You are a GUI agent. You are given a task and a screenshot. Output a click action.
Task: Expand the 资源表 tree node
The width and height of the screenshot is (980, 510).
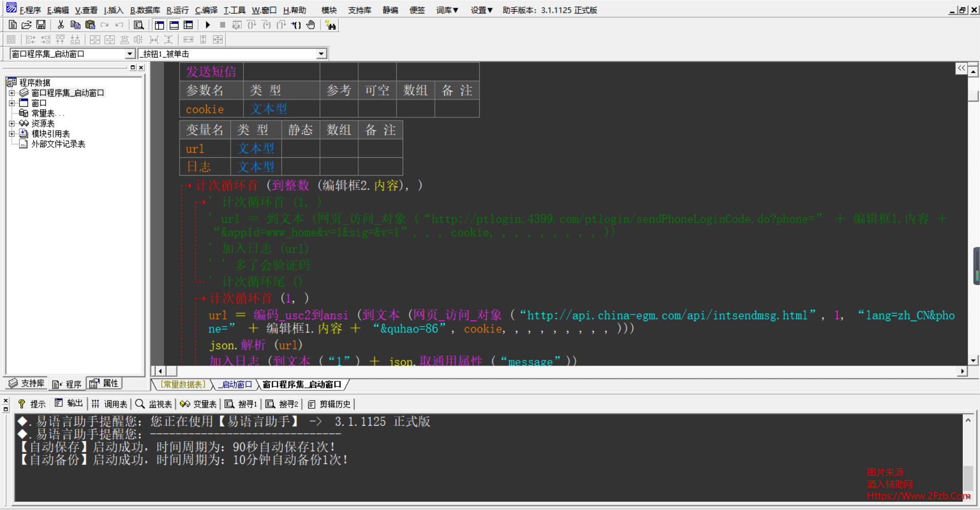(x=12, y=124)
